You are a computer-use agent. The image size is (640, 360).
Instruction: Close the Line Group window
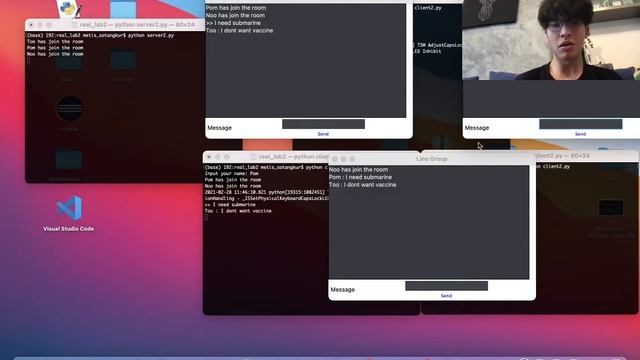335,159
